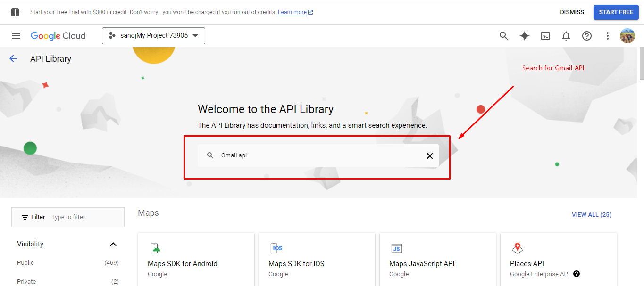Collapse the Visibility filter section
This screenshot has width=644, height=286.
click(x=113, y=244)
